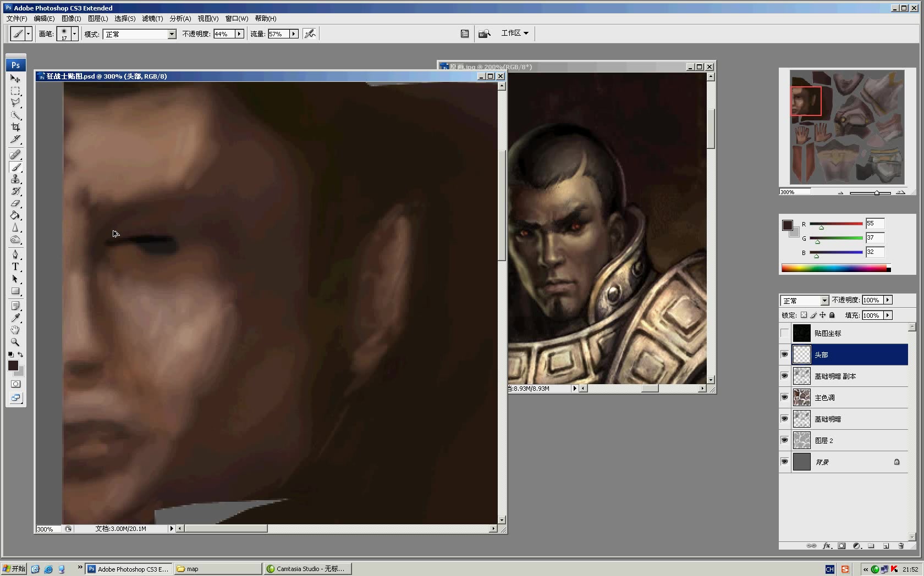Hide the 图层 2 layer
The width and height of the screenshot is (924, 576).
[x=785, y=440]
